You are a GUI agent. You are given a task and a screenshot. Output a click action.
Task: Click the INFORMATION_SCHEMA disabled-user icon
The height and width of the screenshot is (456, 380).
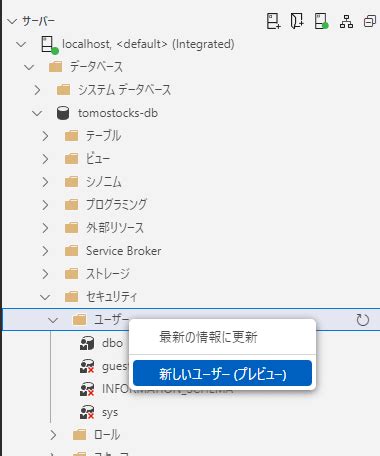[87, 389]
